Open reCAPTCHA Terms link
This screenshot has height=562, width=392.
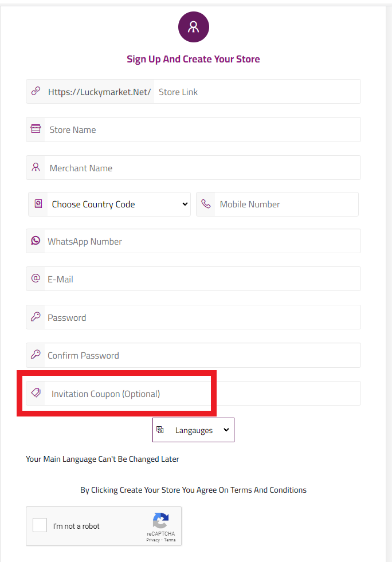[170, 540]
